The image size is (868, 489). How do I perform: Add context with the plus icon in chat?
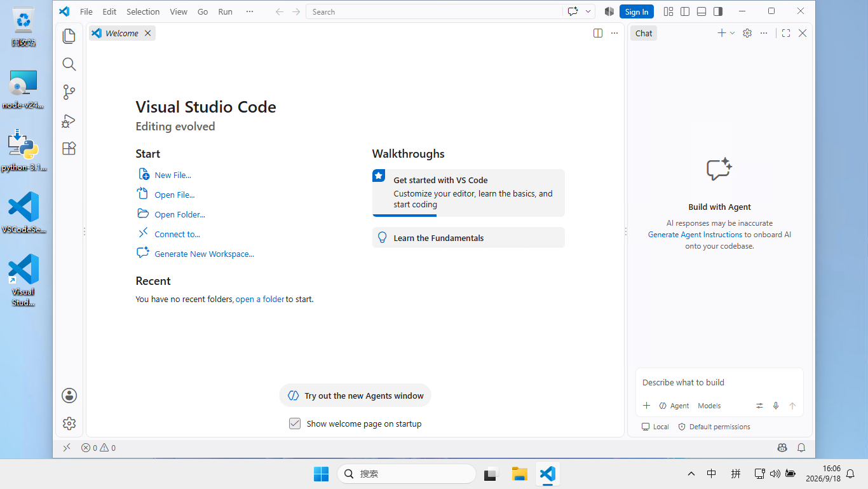(646, 406)
